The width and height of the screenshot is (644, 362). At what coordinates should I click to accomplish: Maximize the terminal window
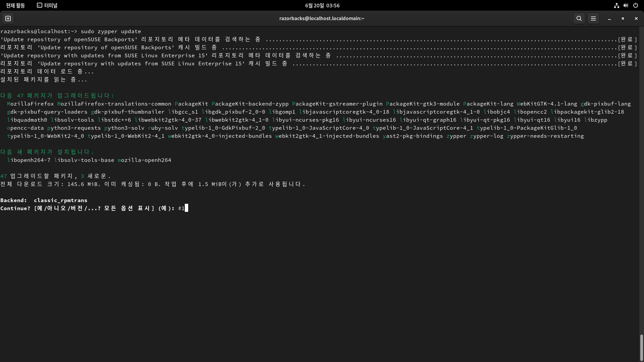click(623, 18)
